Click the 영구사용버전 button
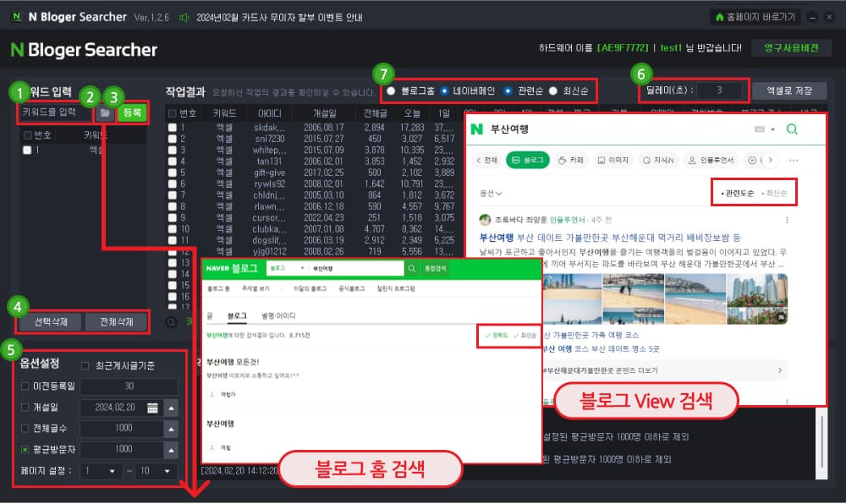846x504 pixels. (791, 48)
